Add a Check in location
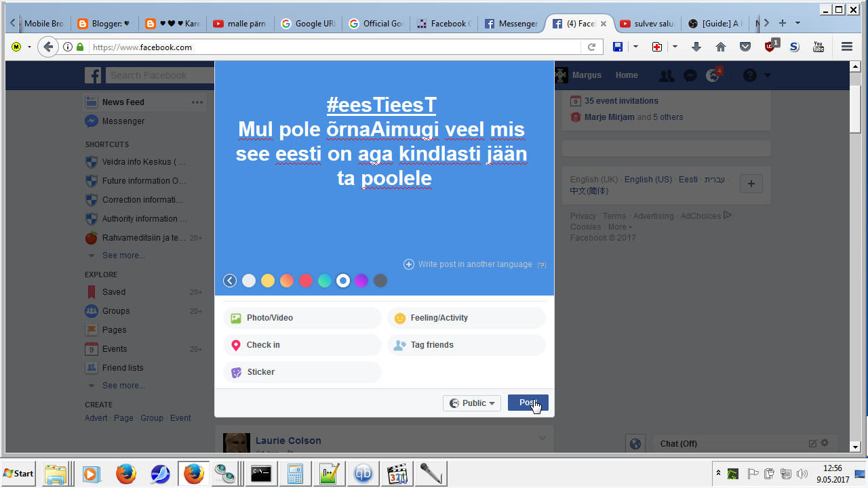Viewport: 868px width, 488px height. 302,345
